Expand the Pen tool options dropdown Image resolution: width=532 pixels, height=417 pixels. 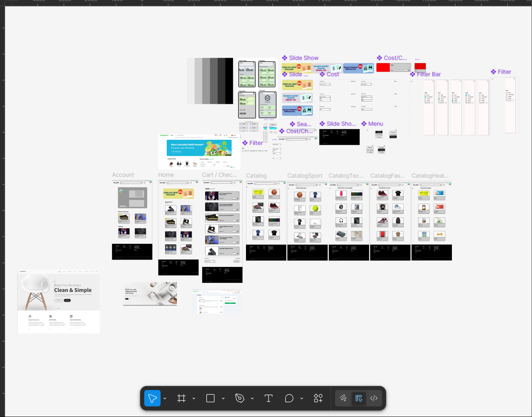[252, 399]
